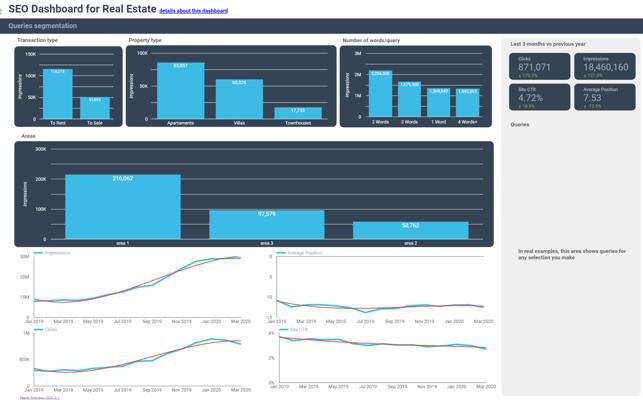Choose the 'area 2' bar
The image size is (643, 400).
(x=410, y=231)
